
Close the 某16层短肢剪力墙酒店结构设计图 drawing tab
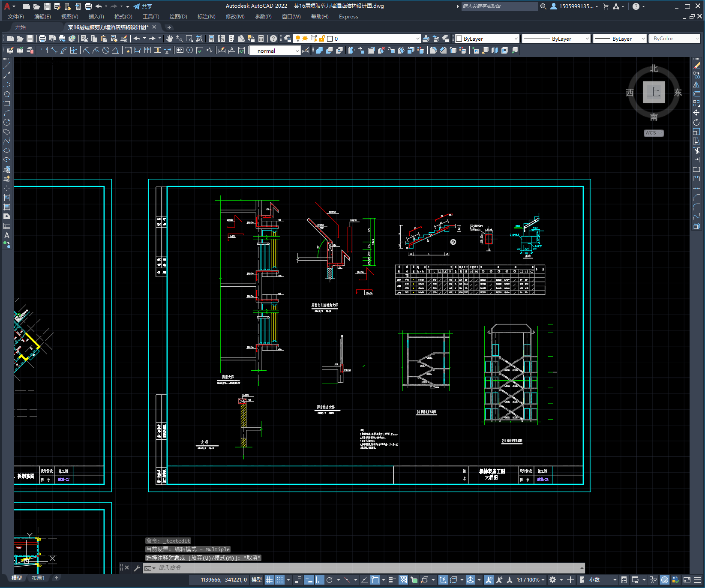click(154, 27)
